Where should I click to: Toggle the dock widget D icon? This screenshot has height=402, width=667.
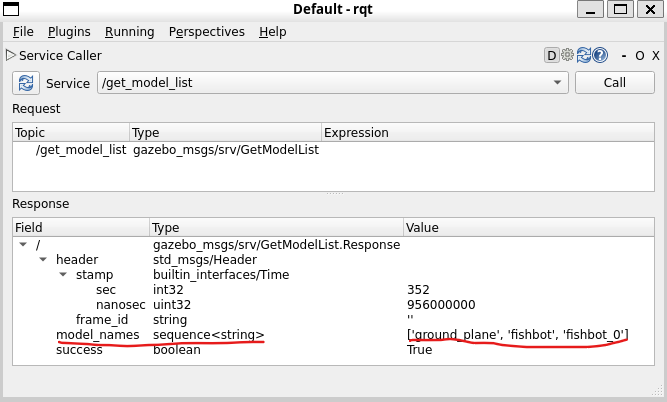tap(551, 55)
